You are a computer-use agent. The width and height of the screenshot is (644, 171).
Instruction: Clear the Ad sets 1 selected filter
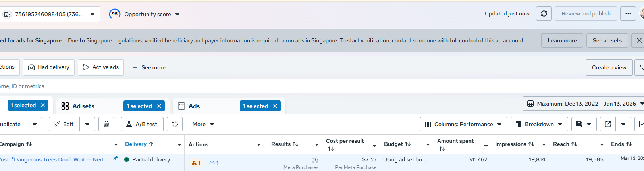tap(159, 106)
